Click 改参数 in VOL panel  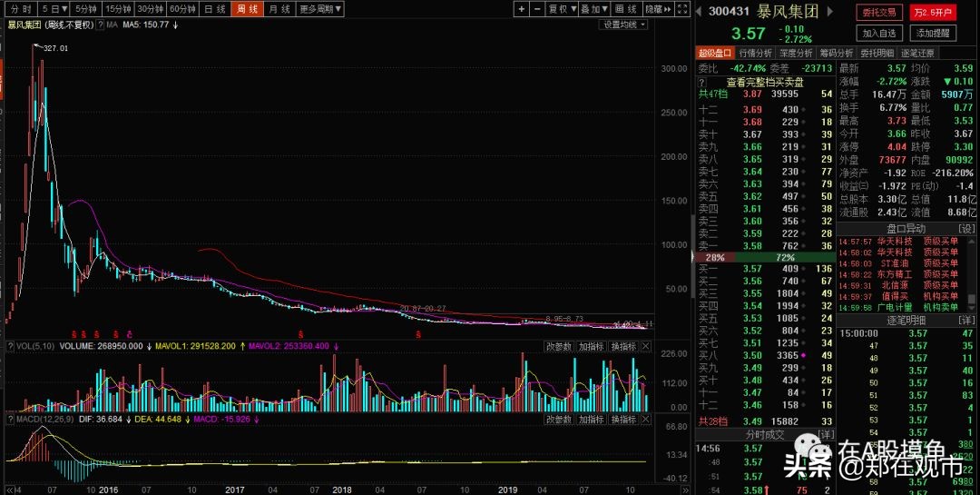pos(559,346)
